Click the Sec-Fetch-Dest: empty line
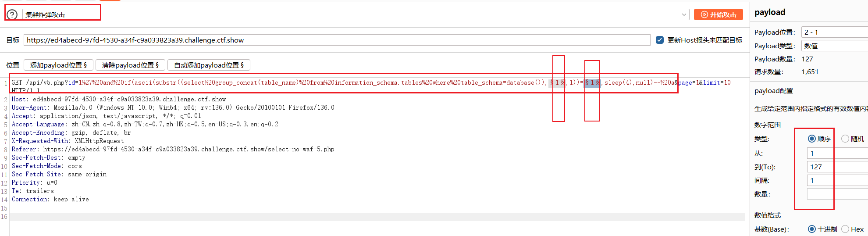 [x=49, y=157]
